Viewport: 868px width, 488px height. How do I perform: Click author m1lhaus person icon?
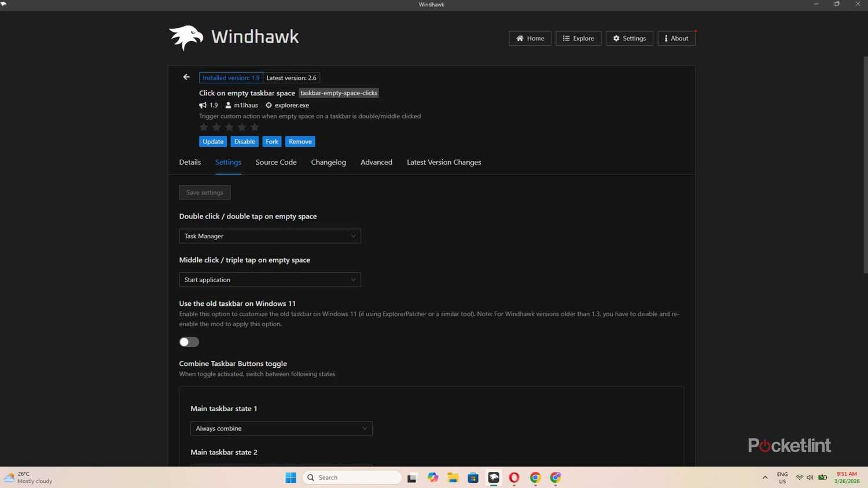click(x=229, y=105)
